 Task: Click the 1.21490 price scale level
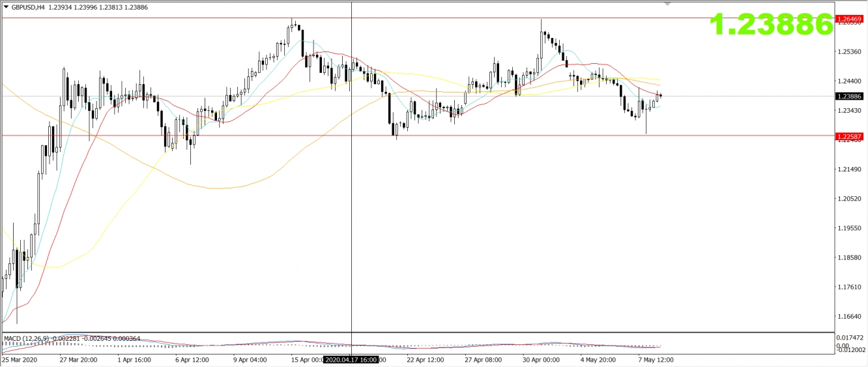848,169
